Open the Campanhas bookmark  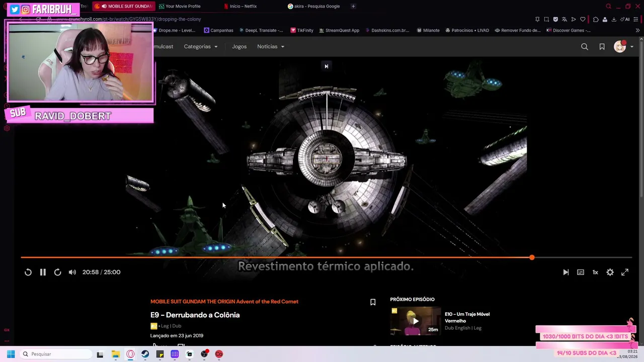pyautogui.click(x=218, y=30)
